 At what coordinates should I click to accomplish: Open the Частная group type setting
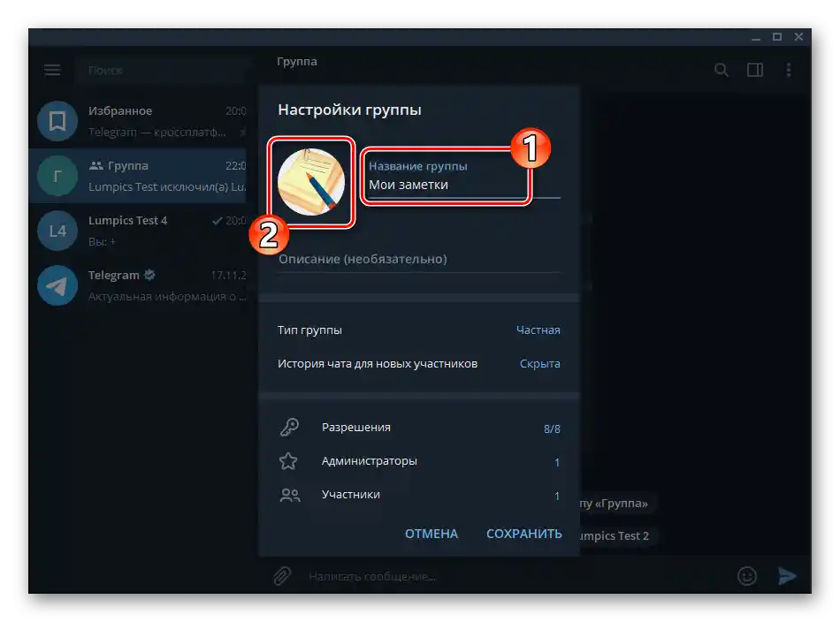tap(543, 330)
